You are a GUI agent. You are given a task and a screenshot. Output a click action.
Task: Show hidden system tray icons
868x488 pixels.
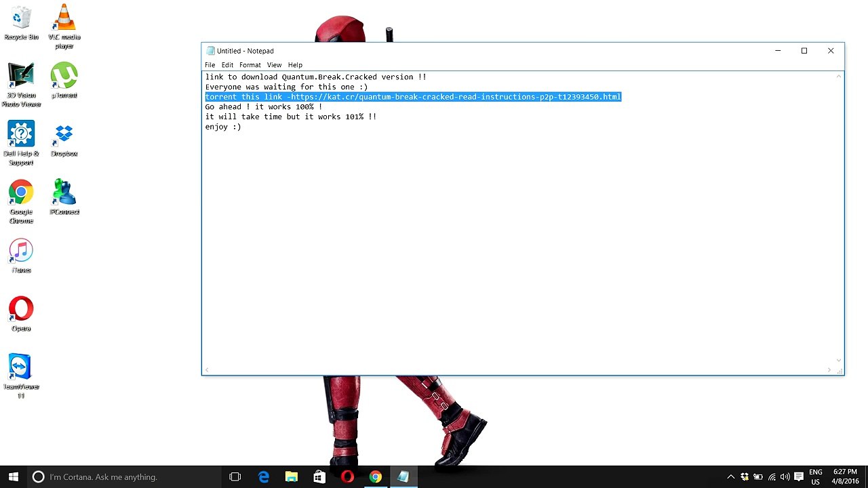730,477
